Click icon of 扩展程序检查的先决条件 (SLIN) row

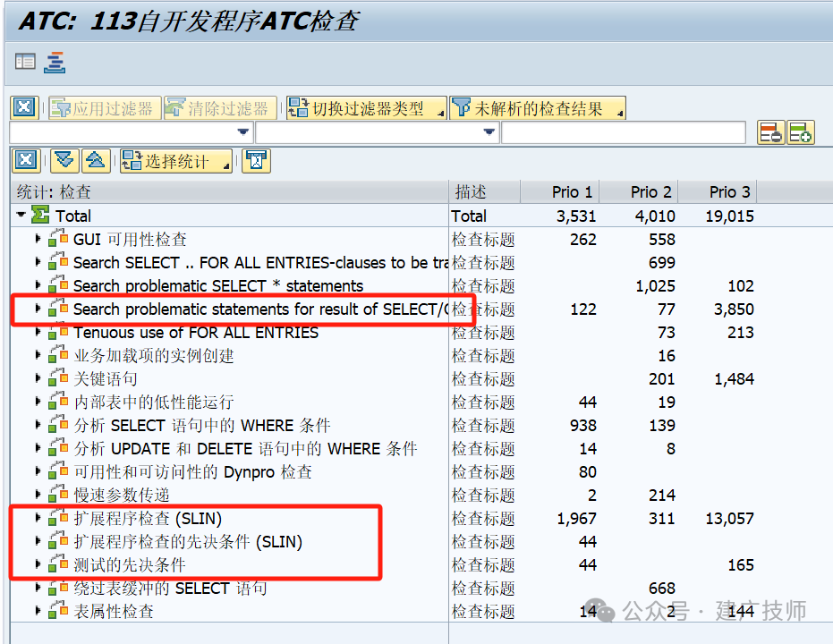[58, 541]
